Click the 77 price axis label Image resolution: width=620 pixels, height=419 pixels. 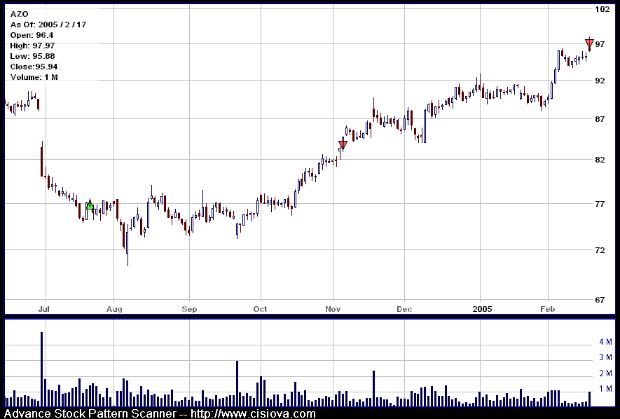pos(600,204)
